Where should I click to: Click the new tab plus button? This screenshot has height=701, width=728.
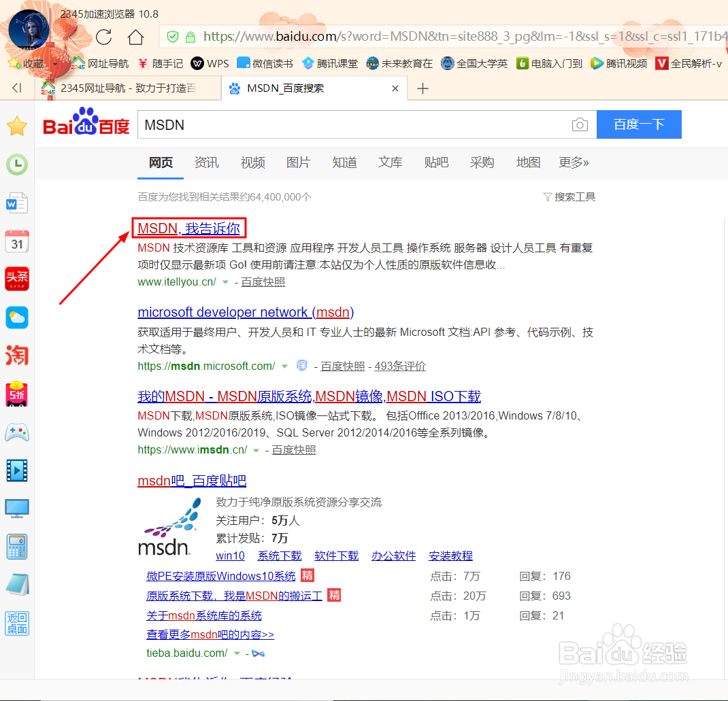(x=423, y=88)
